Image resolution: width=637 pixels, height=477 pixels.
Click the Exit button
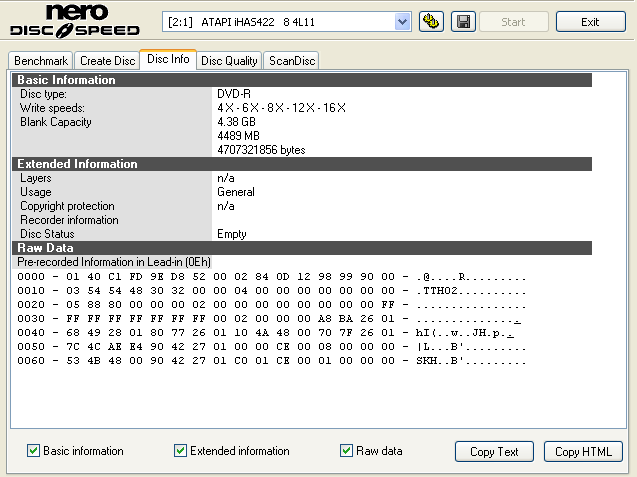tap(590, 22)
